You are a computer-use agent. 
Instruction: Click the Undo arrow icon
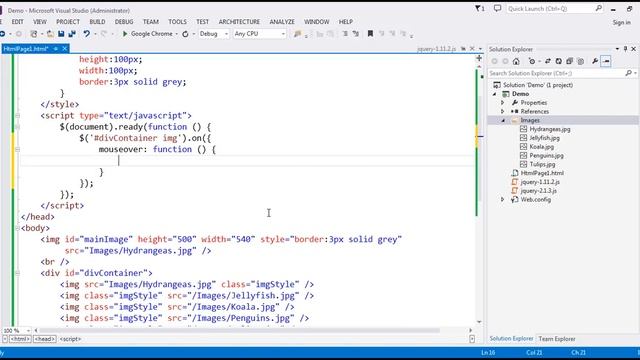[x=87, y=34]
